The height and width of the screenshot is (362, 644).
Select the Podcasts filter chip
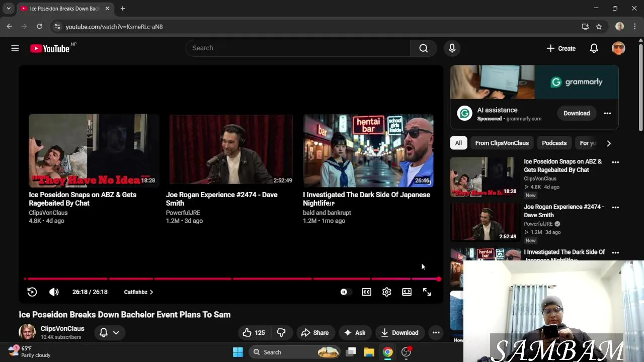[554, 143]
